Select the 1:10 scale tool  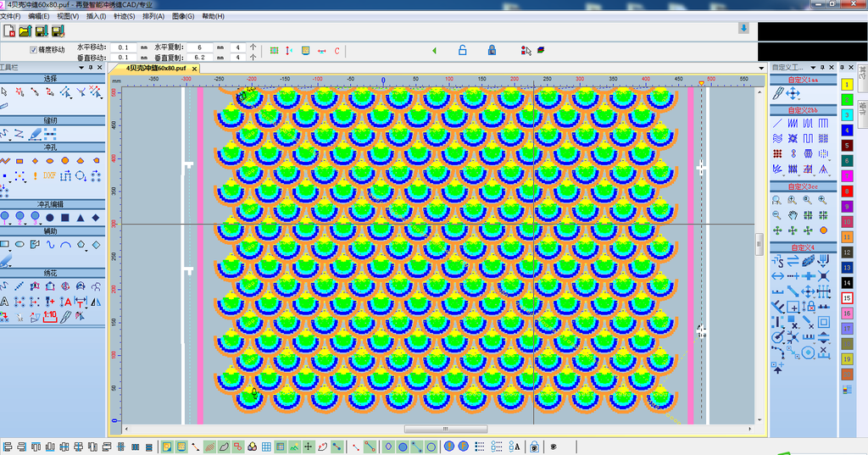[x=49, y=316]
